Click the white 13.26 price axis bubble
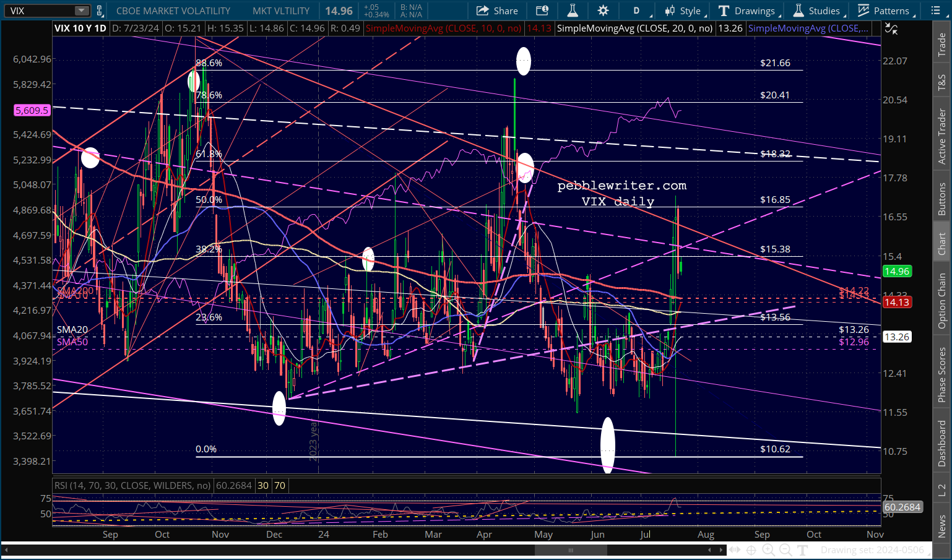Screen dimensions: 952x560 coord(897,337)
